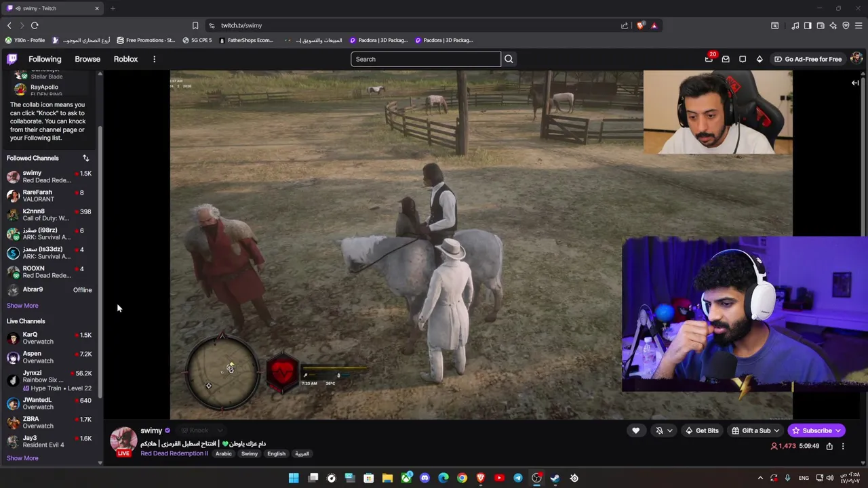The width and height of the screenshot is (868, 488).
Task: Collapse the stream chat arrow button
Action: point(855,83)
